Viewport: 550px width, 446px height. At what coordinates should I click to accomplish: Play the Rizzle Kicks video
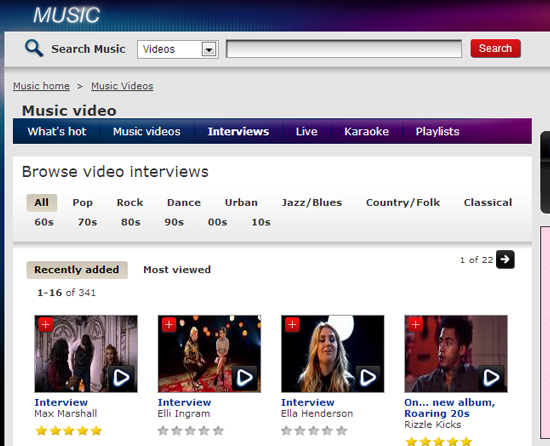pyautogui.click(x=491, y=378)
